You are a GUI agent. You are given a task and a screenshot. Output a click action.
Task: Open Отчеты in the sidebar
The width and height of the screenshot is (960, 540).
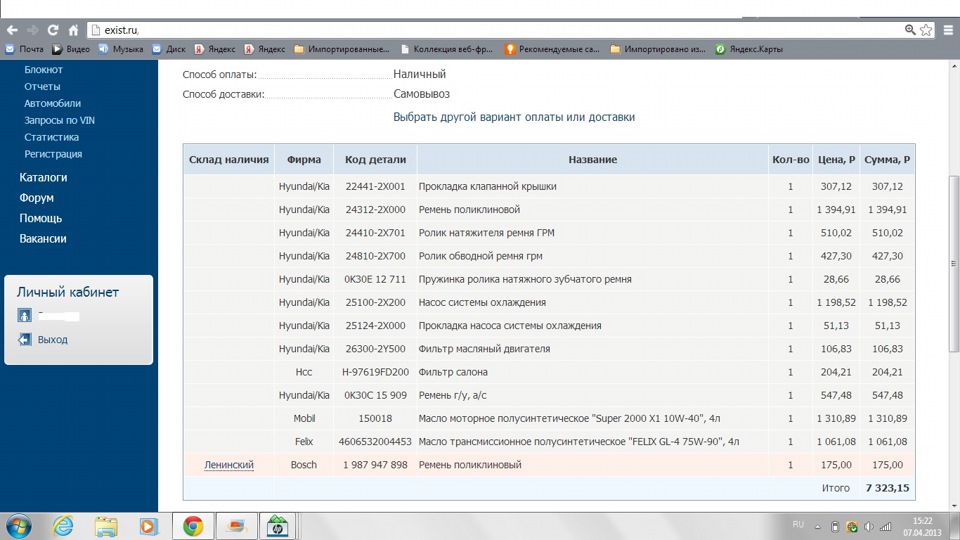[x=42, y=86]
